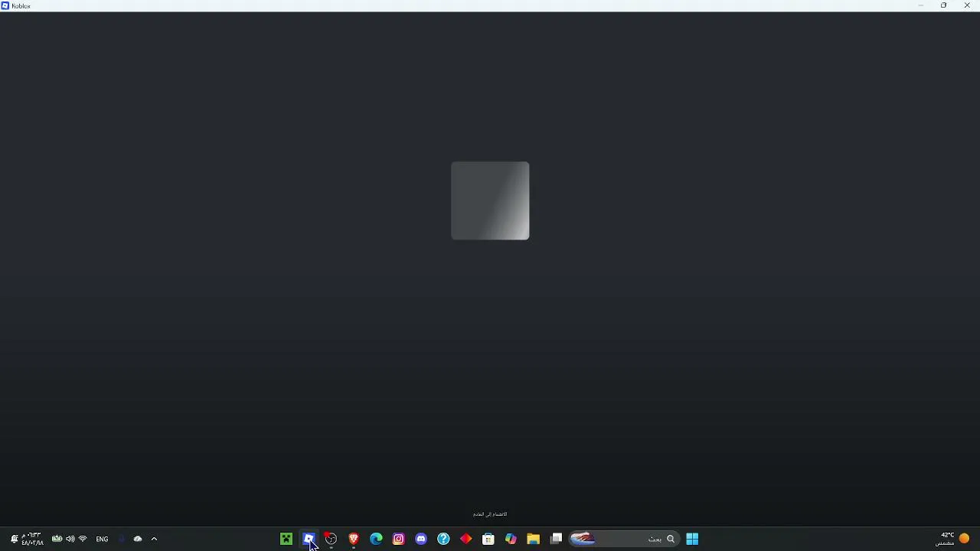Launch Brave browser from the taskbar
Image resolution: width=980 pixels, height=551 pixels.
tap(354, 539)
